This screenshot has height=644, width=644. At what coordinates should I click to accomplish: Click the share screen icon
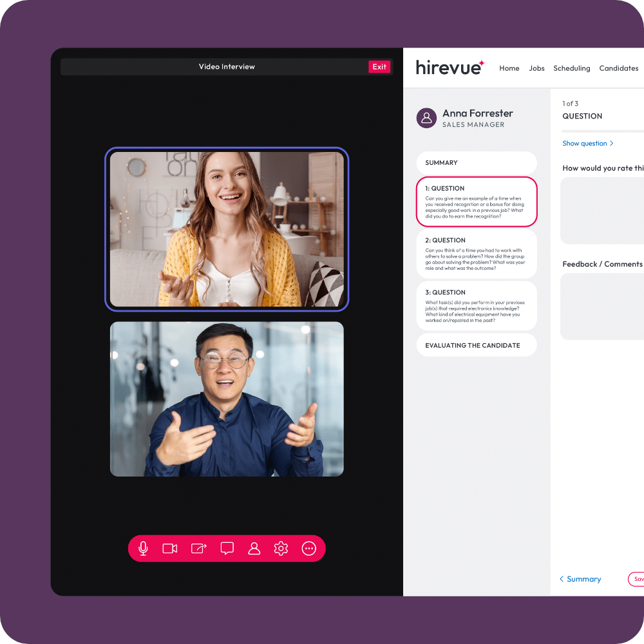click(x=199, y=548)
